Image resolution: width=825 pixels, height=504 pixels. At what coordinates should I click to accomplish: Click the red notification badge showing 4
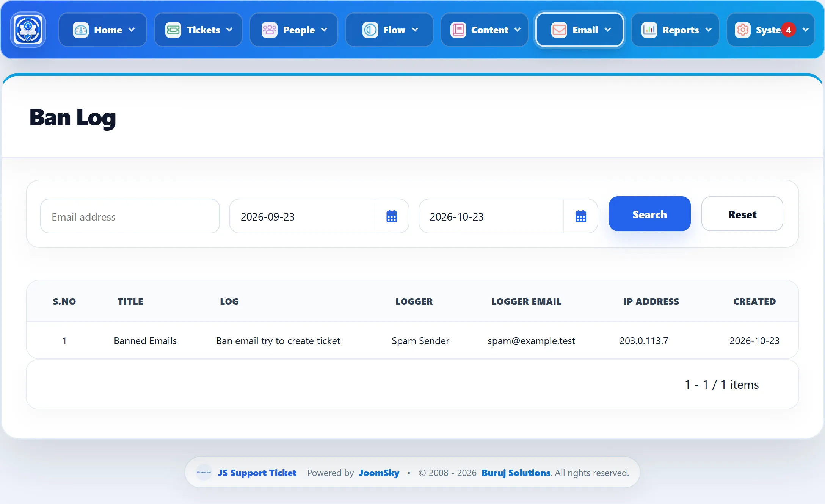[789, 30]
